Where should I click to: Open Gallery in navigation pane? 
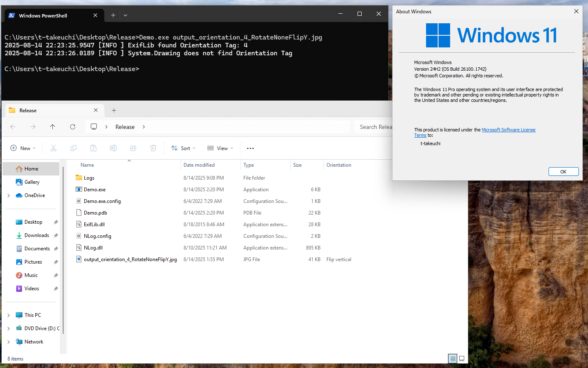(x=31, y=182)
